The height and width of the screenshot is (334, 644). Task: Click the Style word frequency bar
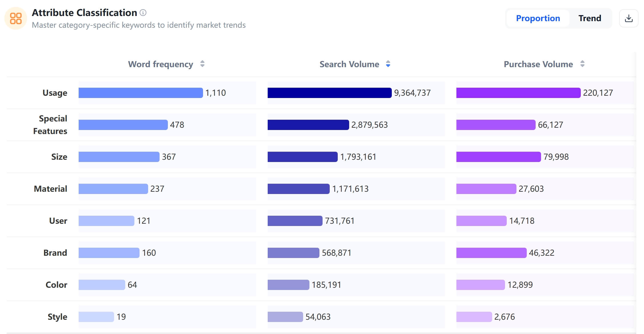click(96, 317)
